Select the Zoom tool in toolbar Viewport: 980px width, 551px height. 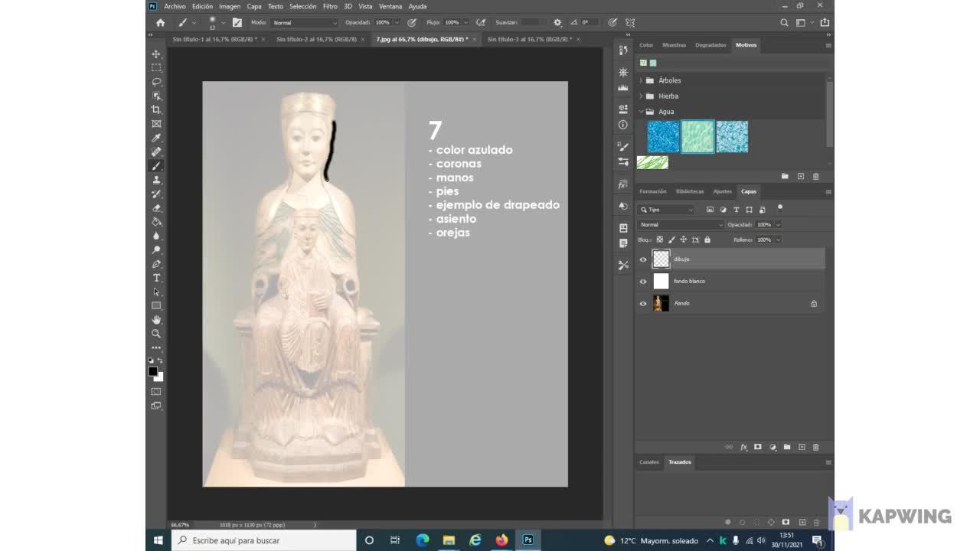tap(156, 334)
